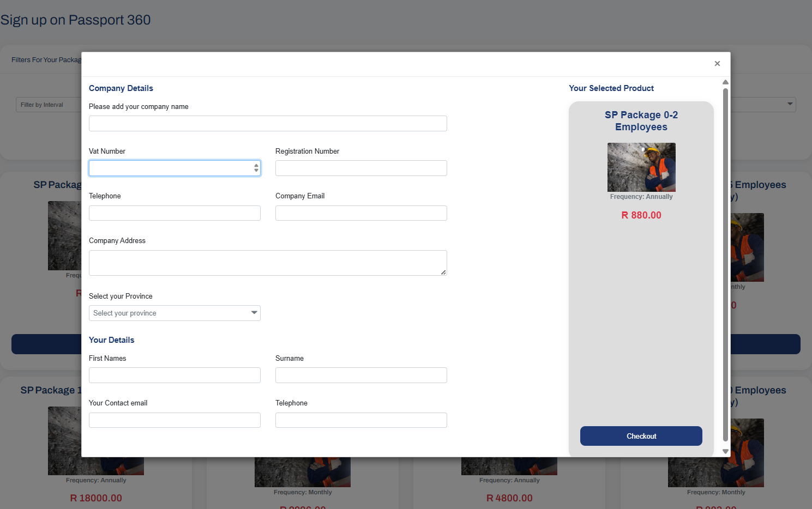812x509 pixels.
Task: Click the stepper arrows on Vat Number field
Action: [x=256, y=168]
